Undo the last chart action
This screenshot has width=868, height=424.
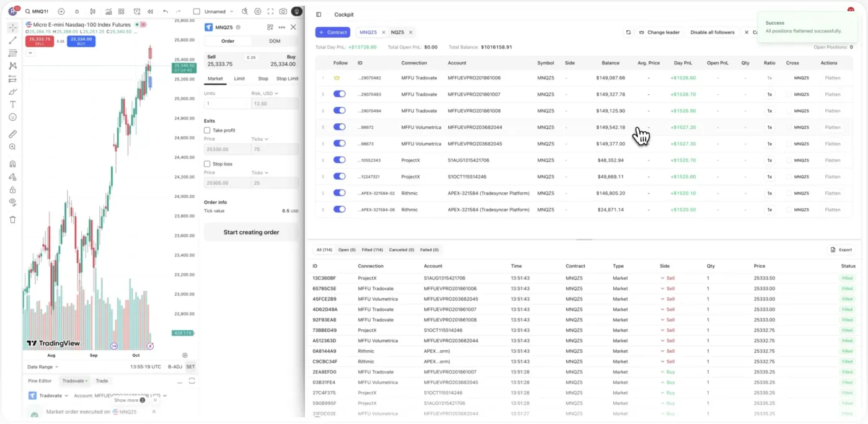(x=165, y=11)
